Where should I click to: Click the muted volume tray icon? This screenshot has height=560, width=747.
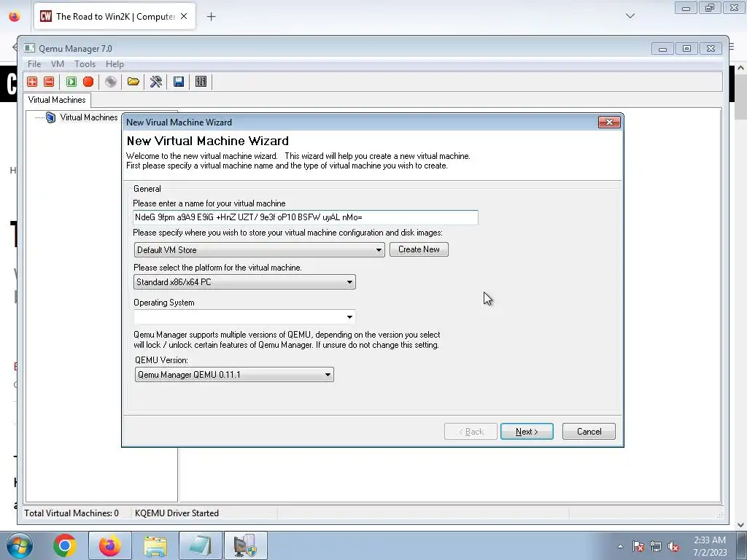(x=673, y=547)
